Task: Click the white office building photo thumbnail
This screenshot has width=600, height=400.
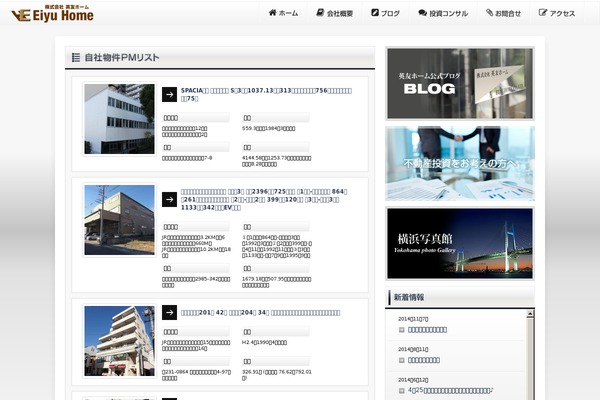Action: point(119,119)
